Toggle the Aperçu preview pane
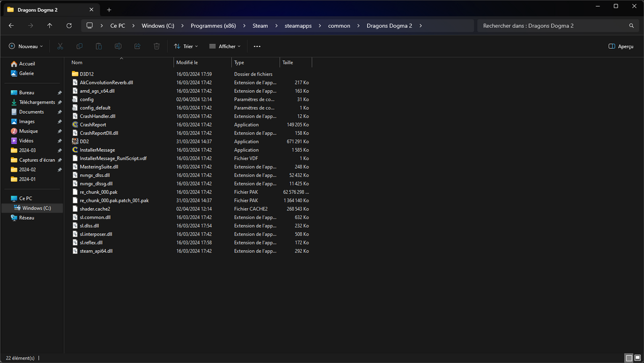Image resolution: width=644 pixels, height=363 pixels. (x=621, y=47)
